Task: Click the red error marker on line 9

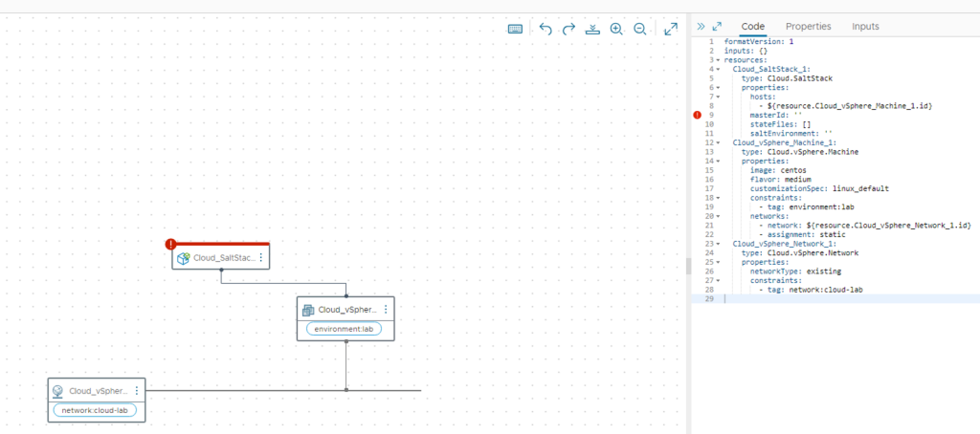Action: 697,115
